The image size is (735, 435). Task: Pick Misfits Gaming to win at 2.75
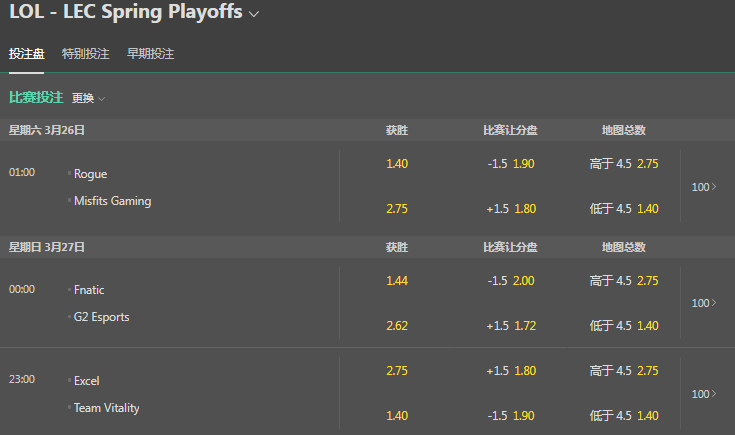[397, 209]
